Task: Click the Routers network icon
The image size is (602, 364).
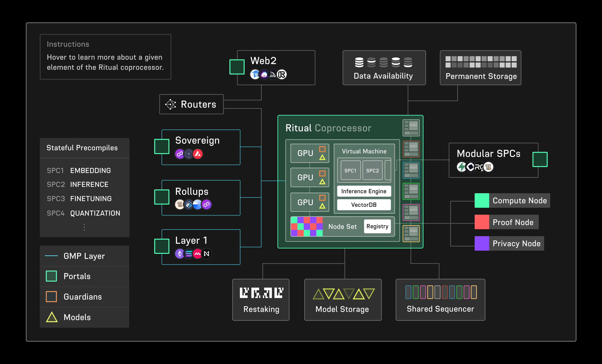Action: pyautogui.click(x=171, y=104)
